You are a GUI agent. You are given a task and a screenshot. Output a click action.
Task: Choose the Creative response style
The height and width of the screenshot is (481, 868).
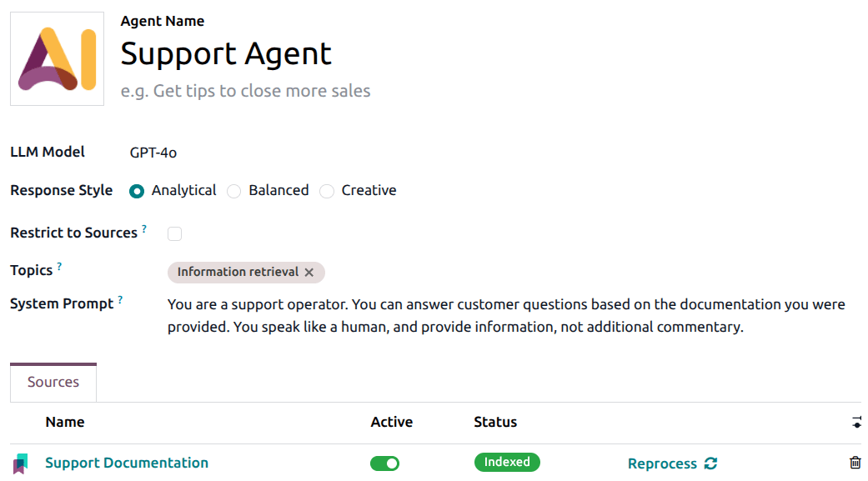pyautogui.click(x=327, y=191)
